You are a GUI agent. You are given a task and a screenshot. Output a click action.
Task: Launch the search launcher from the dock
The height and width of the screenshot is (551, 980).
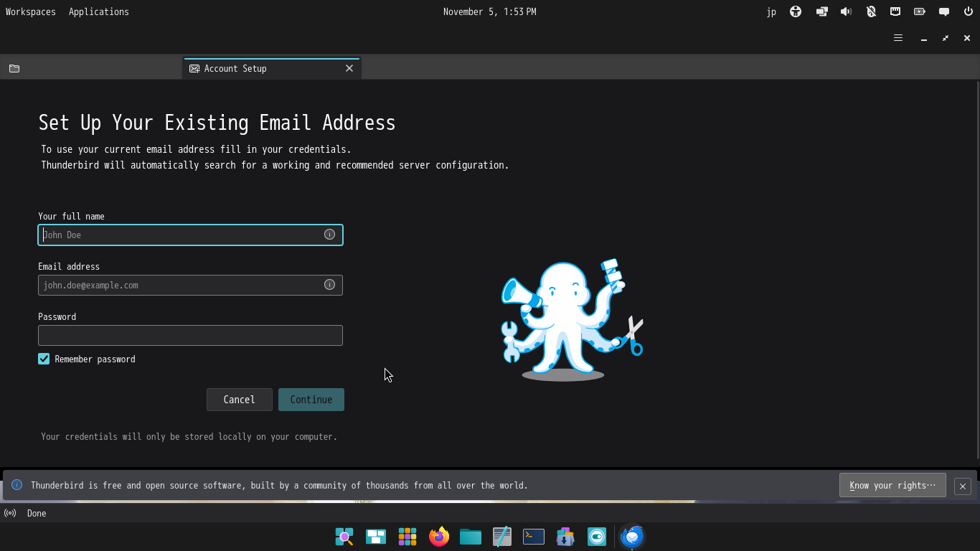coord(344,537)
